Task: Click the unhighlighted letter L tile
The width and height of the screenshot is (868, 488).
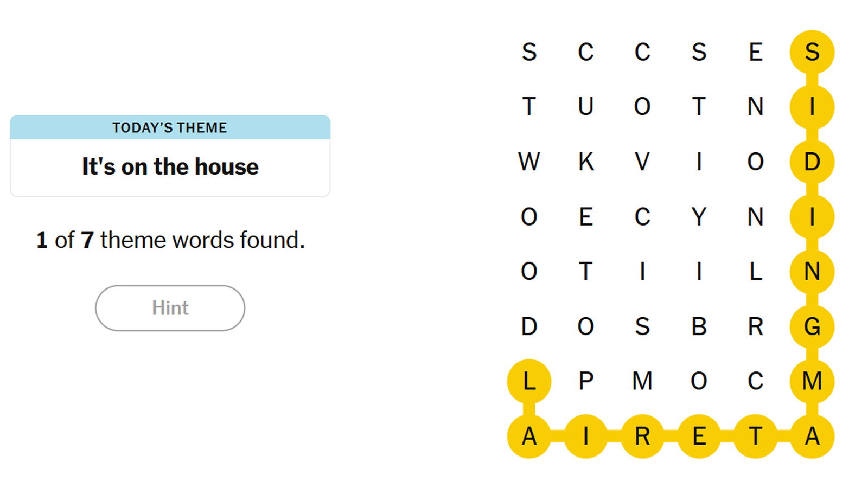Action: [x=755, y=271]
